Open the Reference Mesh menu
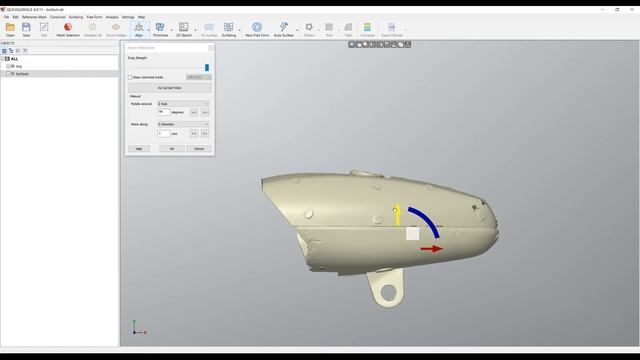The width and height of the screenshot is (640, 360). click(x=34, y=17)
